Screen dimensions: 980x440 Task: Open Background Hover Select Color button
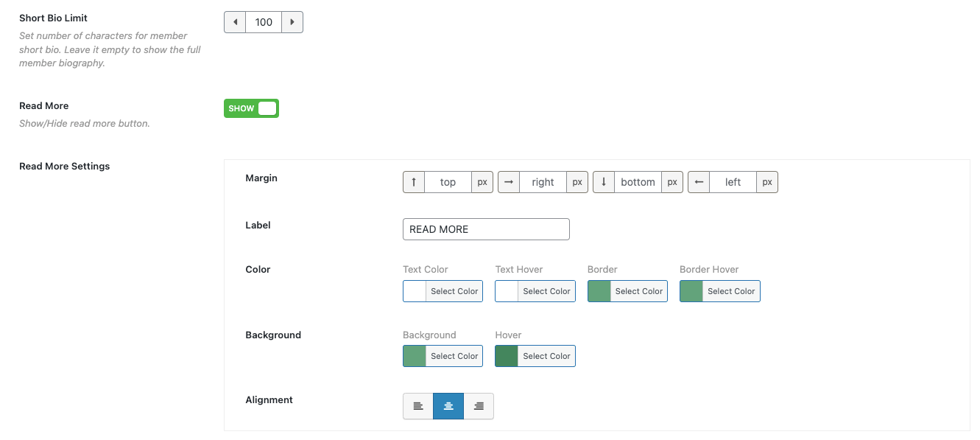(x=546, y=356)
